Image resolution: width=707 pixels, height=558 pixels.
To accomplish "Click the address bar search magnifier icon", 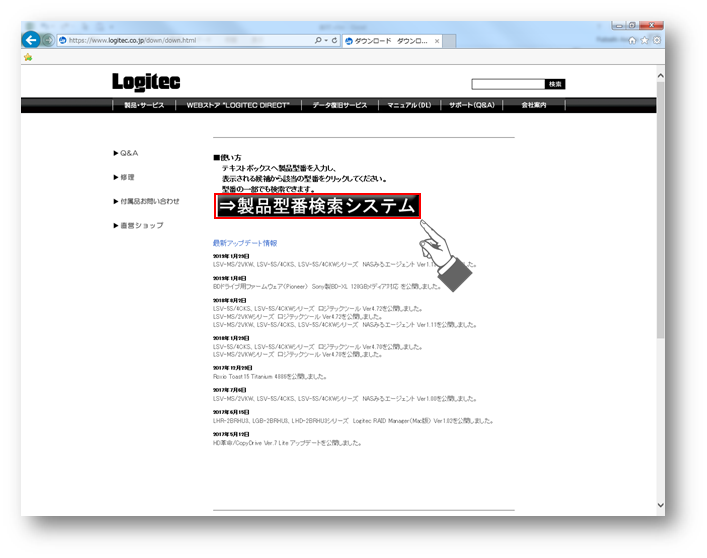I will pyautogui.click(x=318, y=40).
